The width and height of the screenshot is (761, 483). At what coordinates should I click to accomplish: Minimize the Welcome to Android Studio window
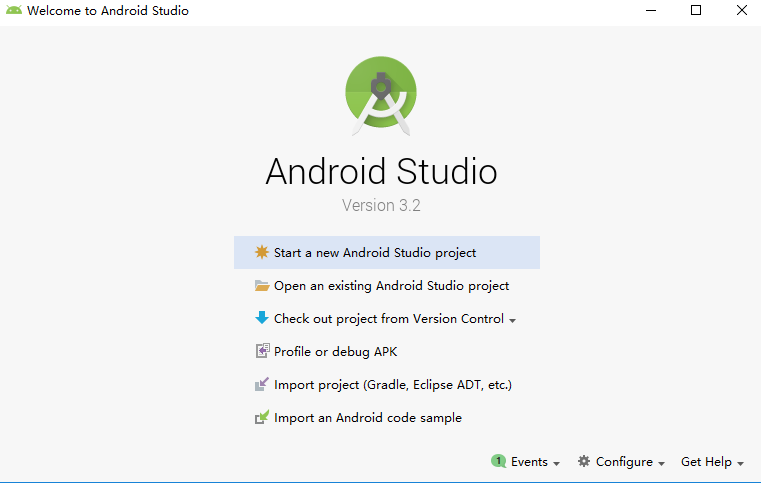click(651, 10)
